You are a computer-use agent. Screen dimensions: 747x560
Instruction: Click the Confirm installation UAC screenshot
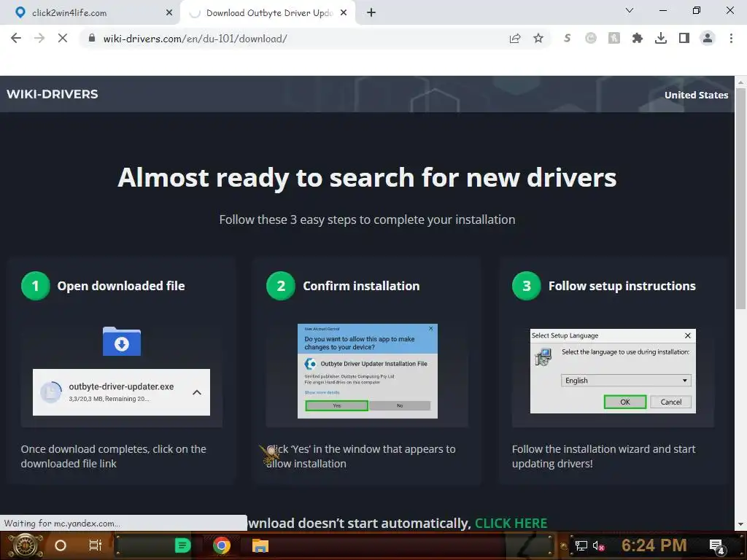click(368, 371)
